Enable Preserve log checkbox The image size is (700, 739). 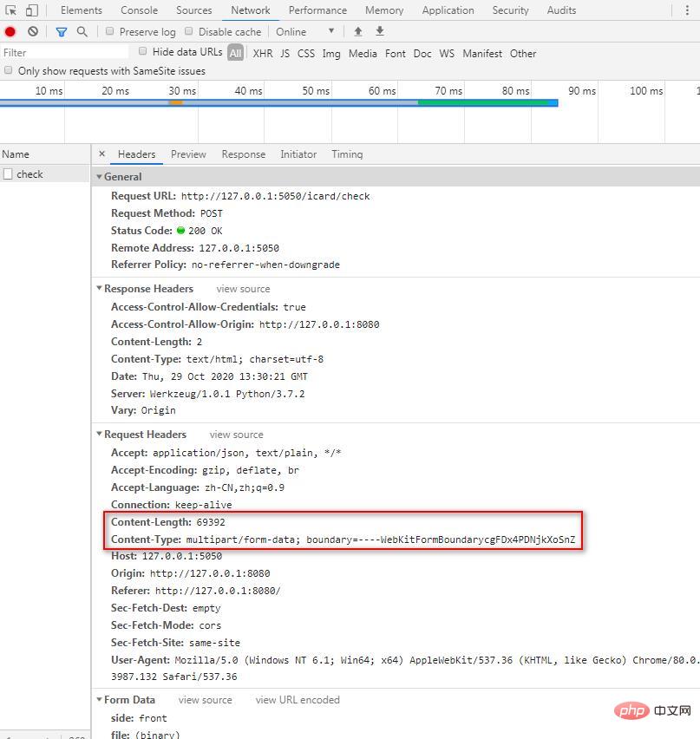pyautogui.click(x=110, y=31)
